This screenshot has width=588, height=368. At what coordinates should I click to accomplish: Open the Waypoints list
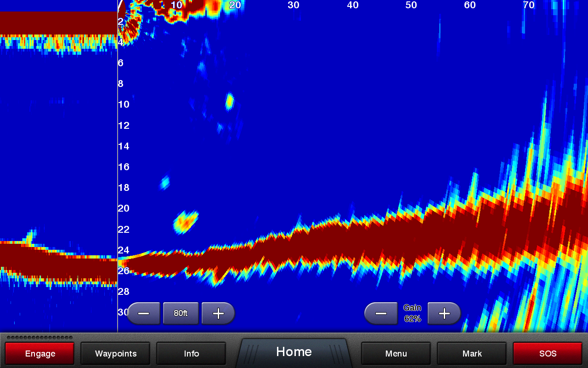pyautogui.click(x=116, y=354)
